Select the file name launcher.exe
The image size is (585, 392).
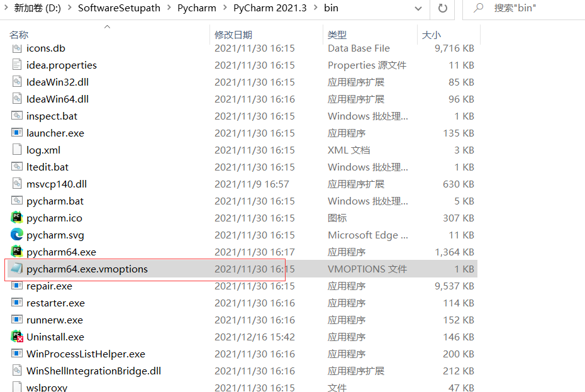pyautogui.click(x=55, y=133)
